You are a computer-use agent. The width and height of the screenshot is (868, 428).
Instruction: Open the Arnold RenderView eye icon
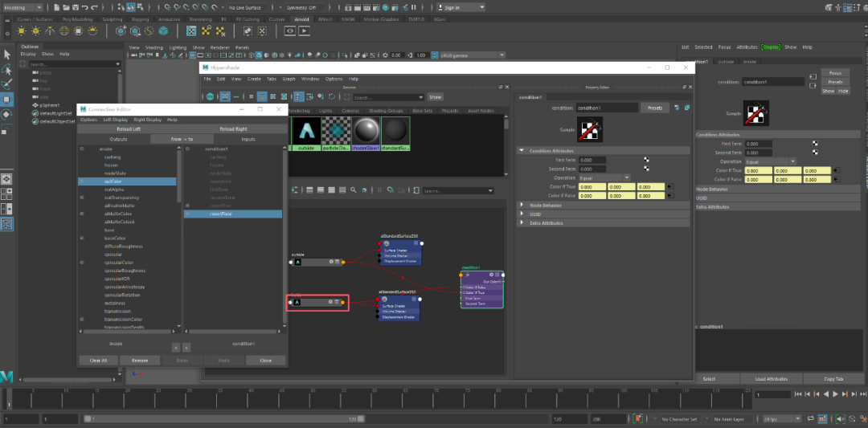click(x=289, y=31)
